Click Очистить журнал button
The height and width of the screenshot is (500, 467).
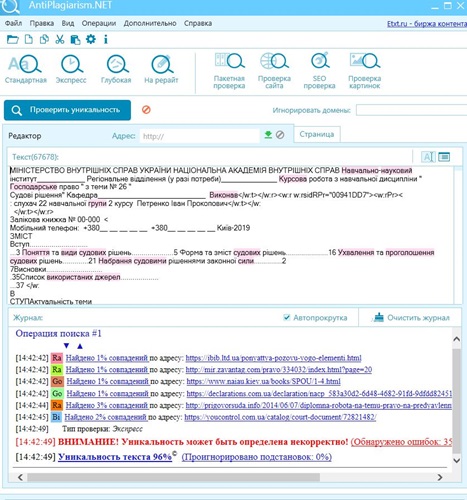click(x=411, y=318)
